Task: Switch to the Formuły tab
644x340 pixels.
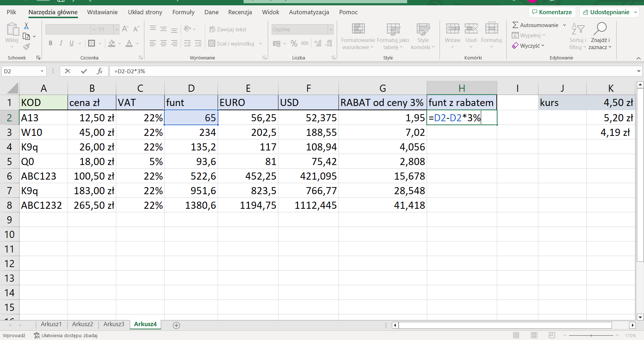Action: 183,12
